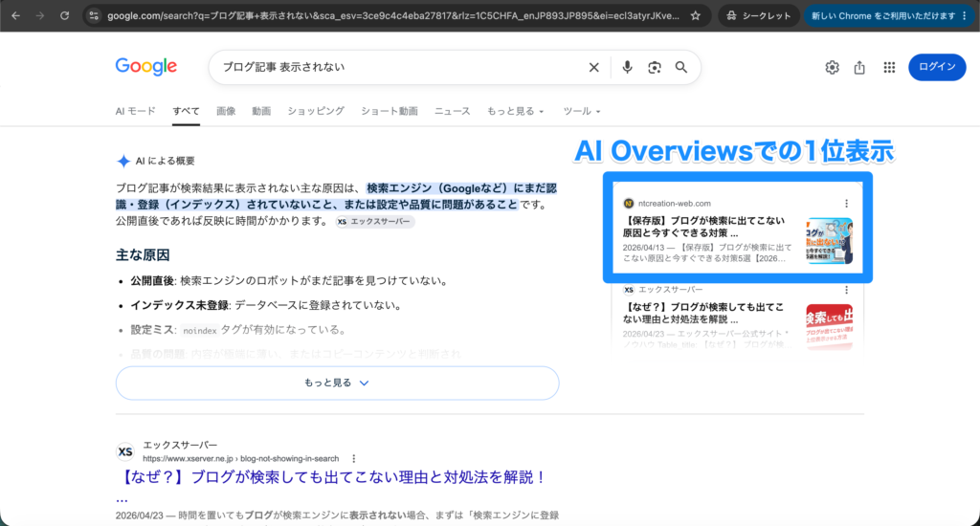The image size is (980, 526).
Task: Click the 公開直後 bullet text
Action: pyautogui.click(x=289, y=281)
